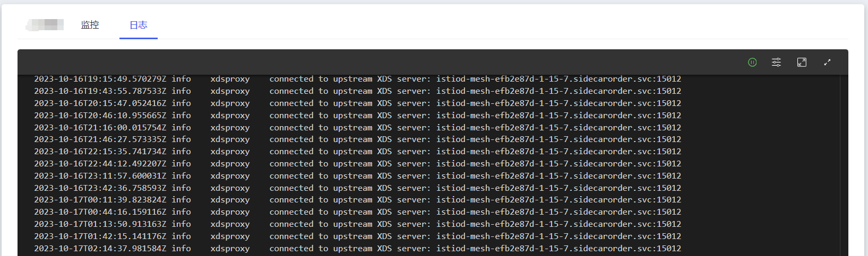868x256 pixels.
Task: Switch to the 监控 tab
Action: point(90,25)
